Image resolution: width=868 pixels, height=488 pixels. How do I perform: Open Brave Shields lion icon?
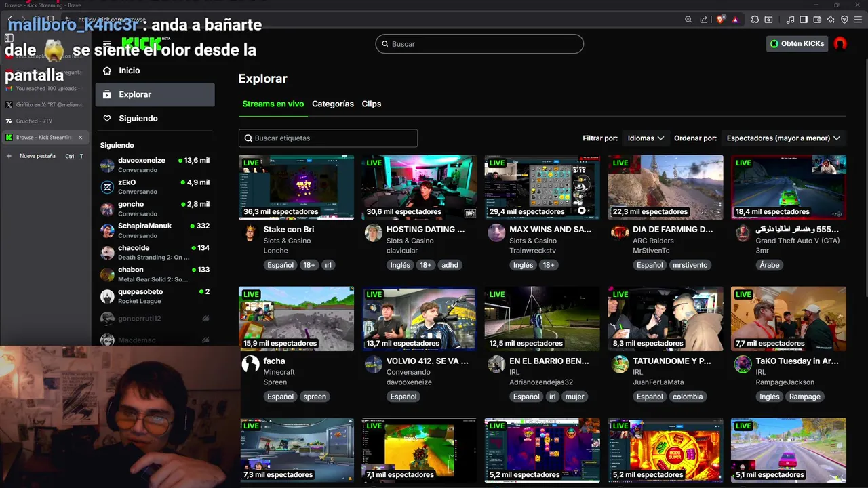(720, 20)
